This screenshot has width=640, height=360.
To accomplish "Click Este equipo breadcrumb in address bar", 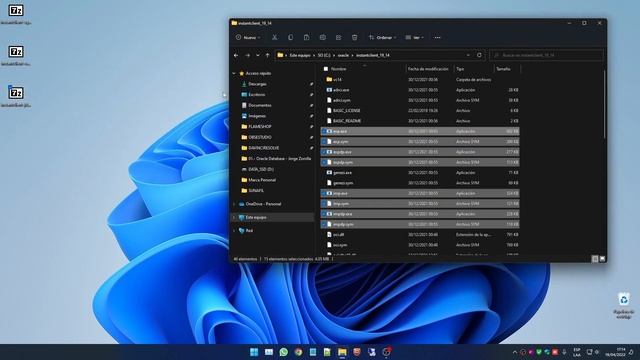I will click(x=300, y=55).
